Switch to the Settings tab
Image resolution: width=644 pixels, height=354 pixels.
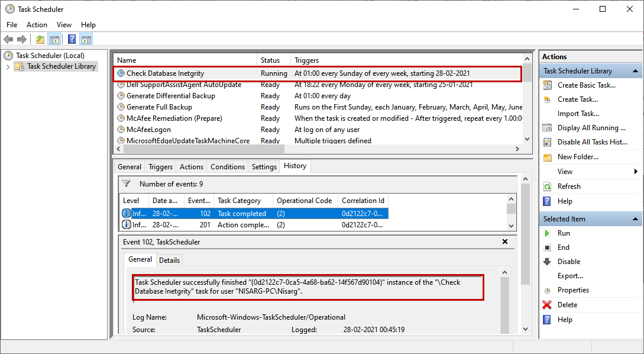(x=264, y=166)
